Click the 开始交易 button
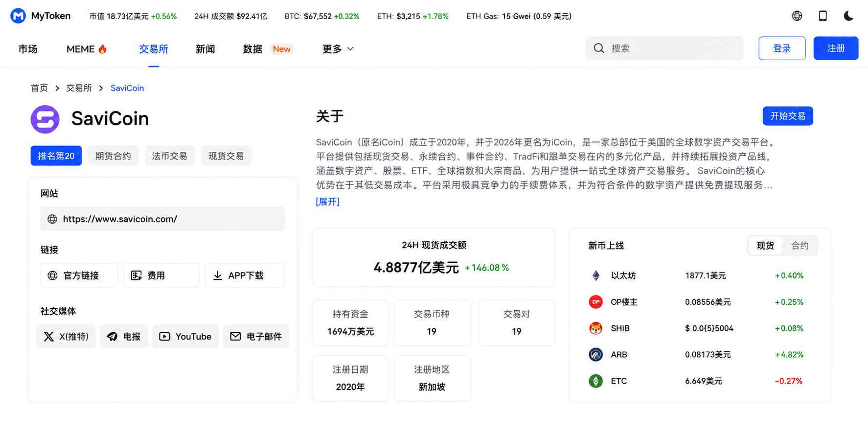868x434 pixels. point(788,116)
